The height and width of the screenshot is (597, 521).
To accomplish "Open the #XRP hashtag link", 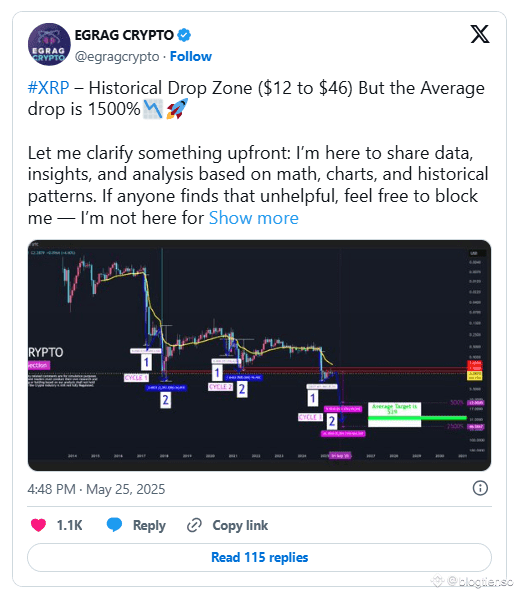I will (48, 88).
